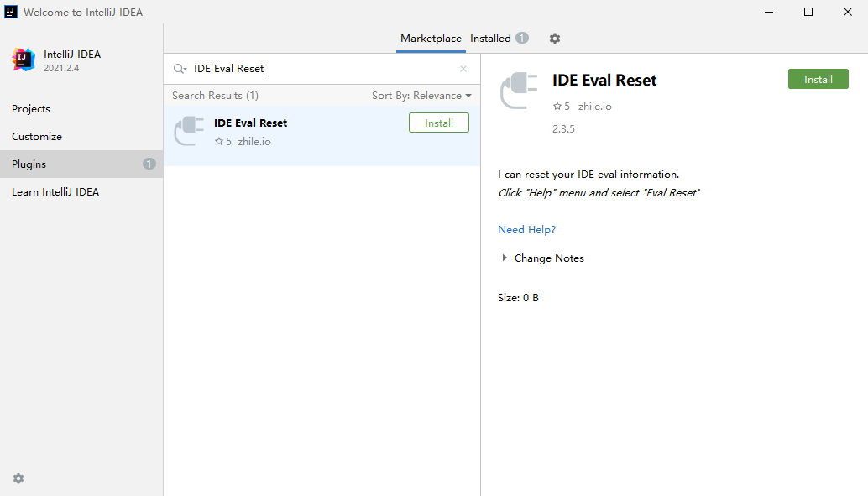
Task: Open Projects in the sidebar
Action: pyautogui.click(x=81, y=109)
